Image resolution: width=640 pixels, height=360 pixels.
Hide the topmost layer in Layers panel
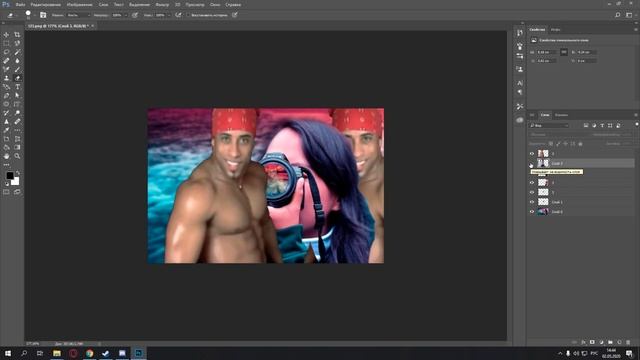tap(532, 153)
